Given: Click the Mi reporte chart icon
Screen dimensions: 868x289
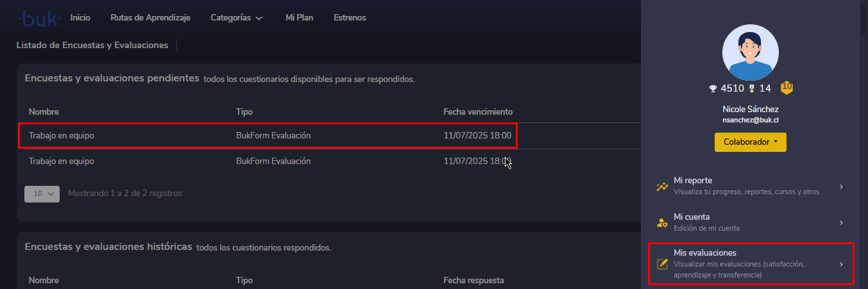Looking at the screenshot, I should 662,186.
